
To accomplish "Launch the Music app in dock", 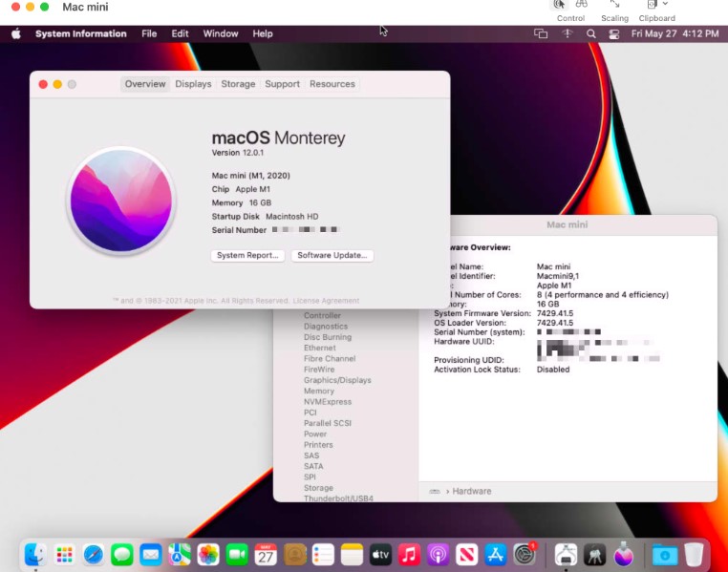I will click(409, 554).
